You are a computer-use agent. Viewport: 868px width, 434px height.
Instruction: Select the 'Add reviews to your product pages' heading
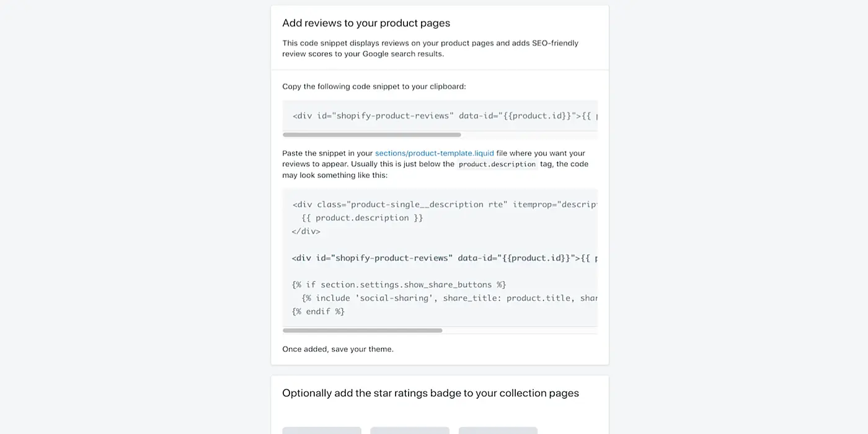pyautogui.click(x=366, y=22)
